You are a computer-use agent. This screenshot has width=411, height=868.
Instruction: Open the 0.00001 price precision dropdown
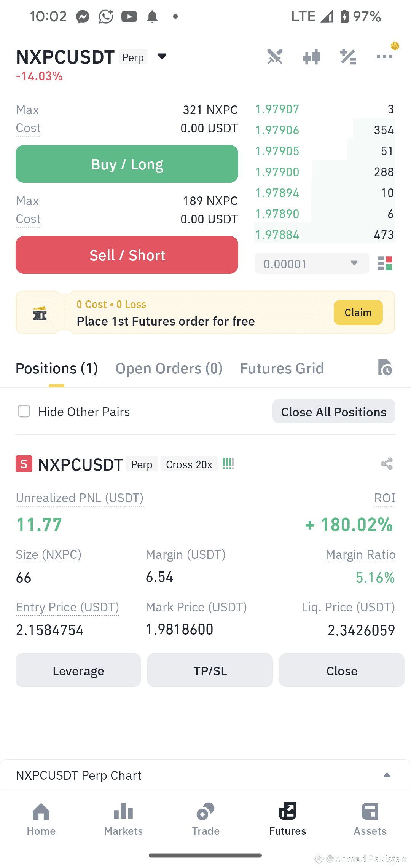point(312,263)
